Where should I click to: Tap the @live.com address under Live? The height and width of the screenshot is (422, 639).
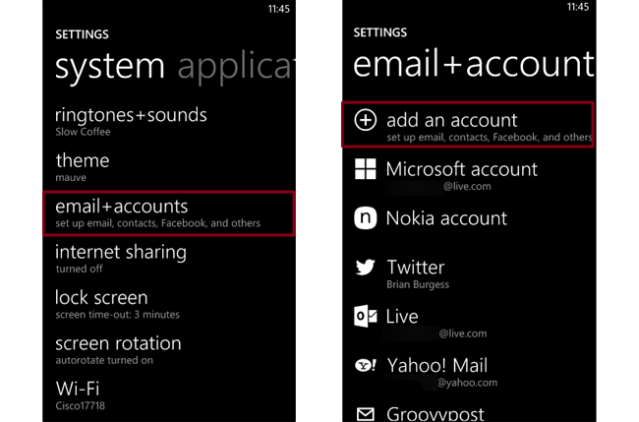tap(463, 334)
